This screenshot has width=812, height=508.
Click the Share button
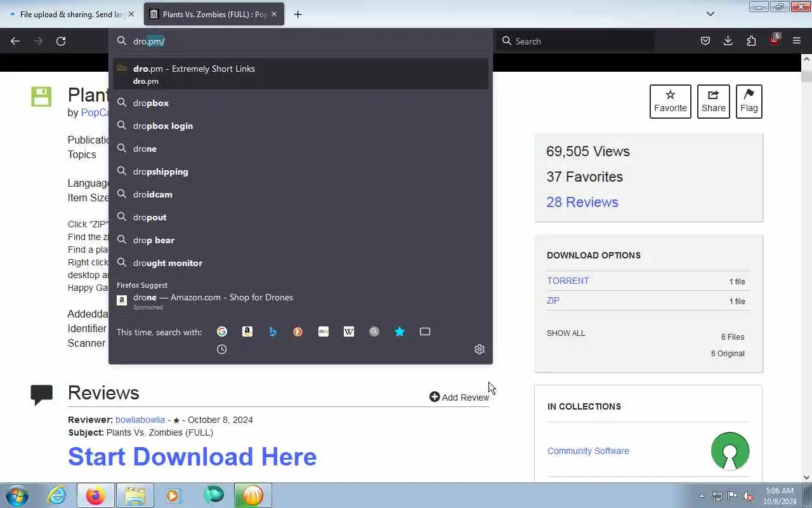[x=714, y=102]
